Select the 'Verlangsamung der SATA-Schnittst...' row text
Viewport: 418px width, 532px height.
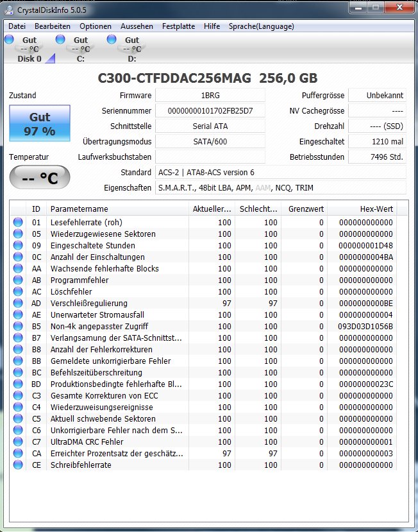point(116,338)
